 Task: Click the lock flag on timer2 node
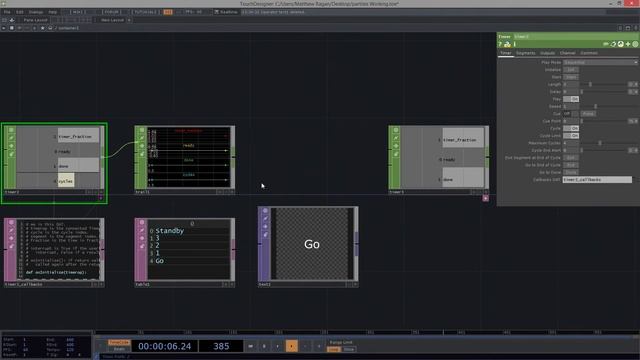11,154
